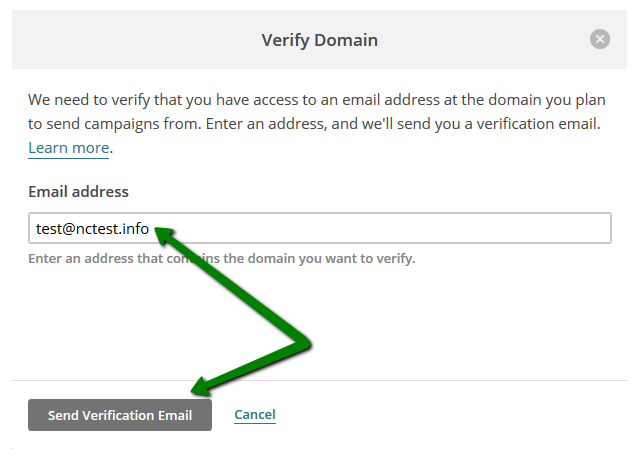Open the Learn more link
Viewport: 641px width, 462px height.
pyautogui.click(x=69, y=148)
